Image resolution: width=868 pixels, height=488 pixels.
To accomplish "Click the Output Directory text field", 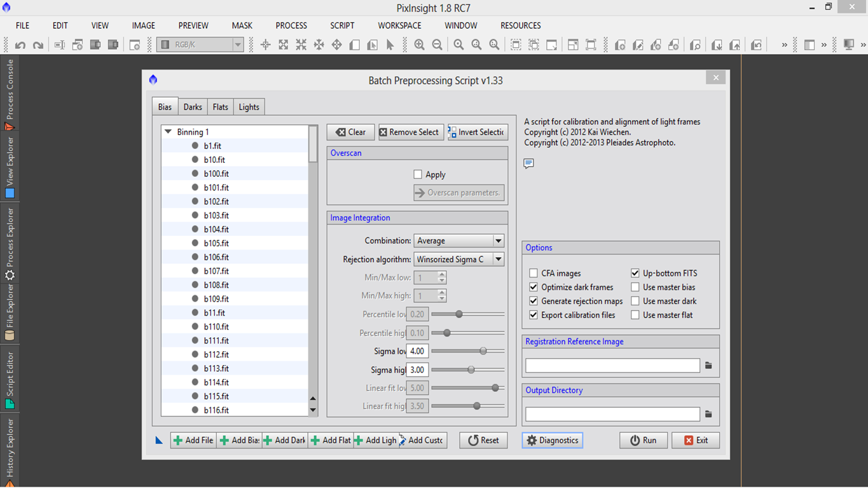I will (612, 414).
